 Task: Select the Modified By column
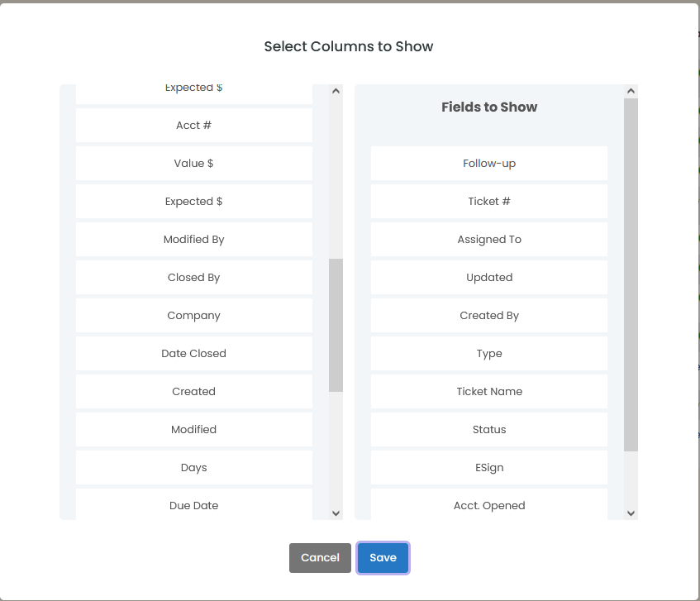coord(193,240)
